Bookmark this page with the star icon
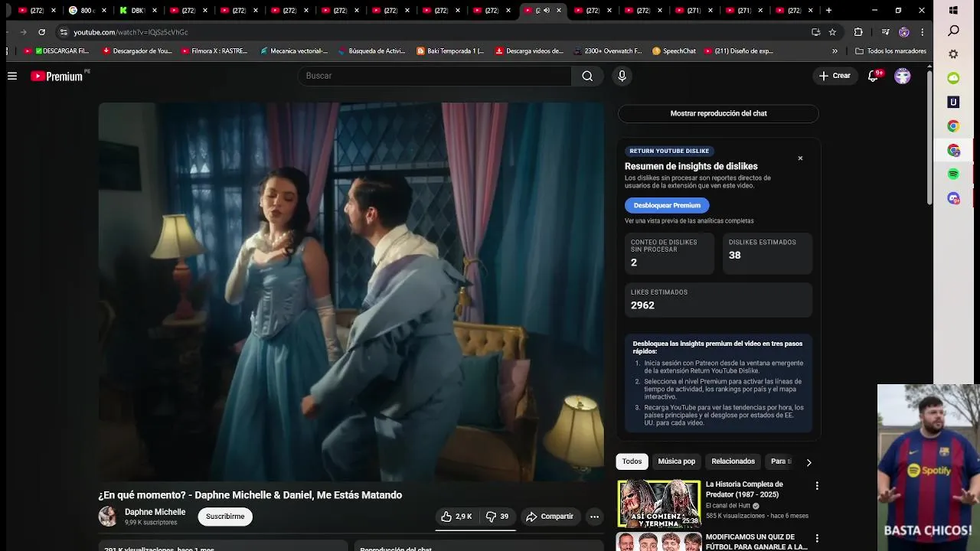980x551 pixels. click(832, 32)
